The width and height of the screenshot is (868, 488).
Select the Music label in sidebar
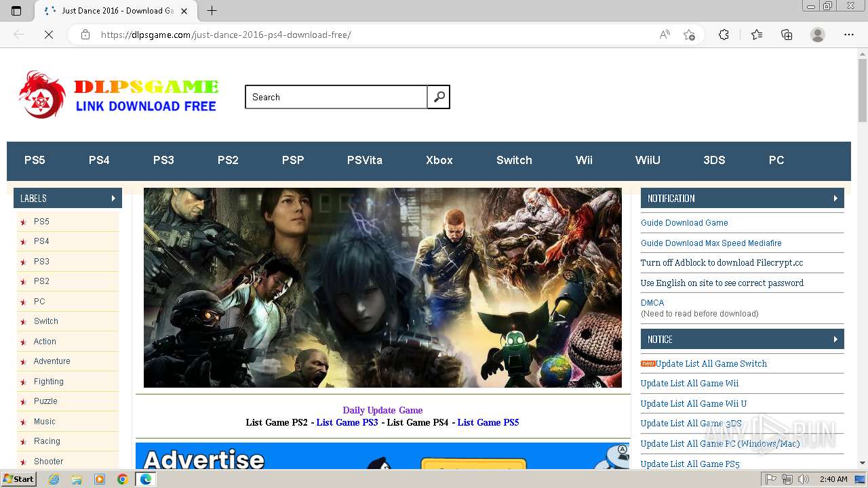tap(45, 422)
